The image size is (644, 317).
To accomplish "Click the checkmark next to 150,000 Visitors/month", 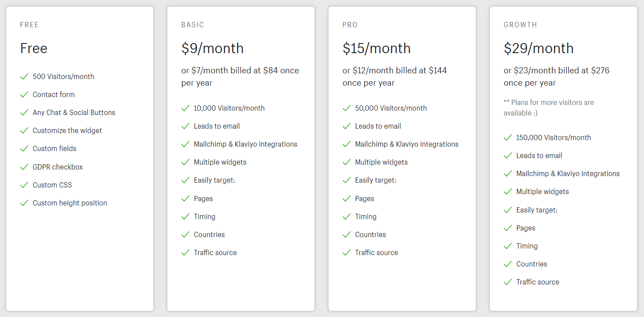I will [x=508, y=137].
